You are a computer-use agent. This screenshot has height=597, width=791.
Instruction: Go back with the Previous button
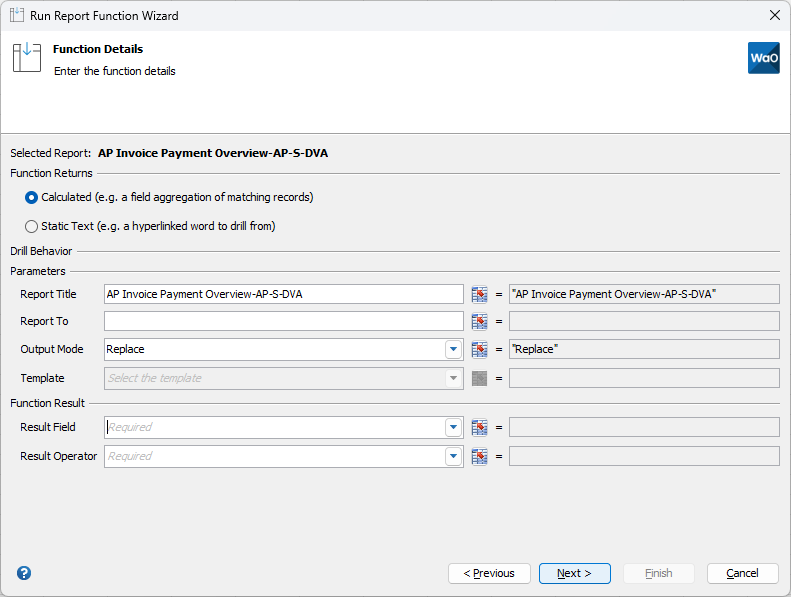point(489,574)
